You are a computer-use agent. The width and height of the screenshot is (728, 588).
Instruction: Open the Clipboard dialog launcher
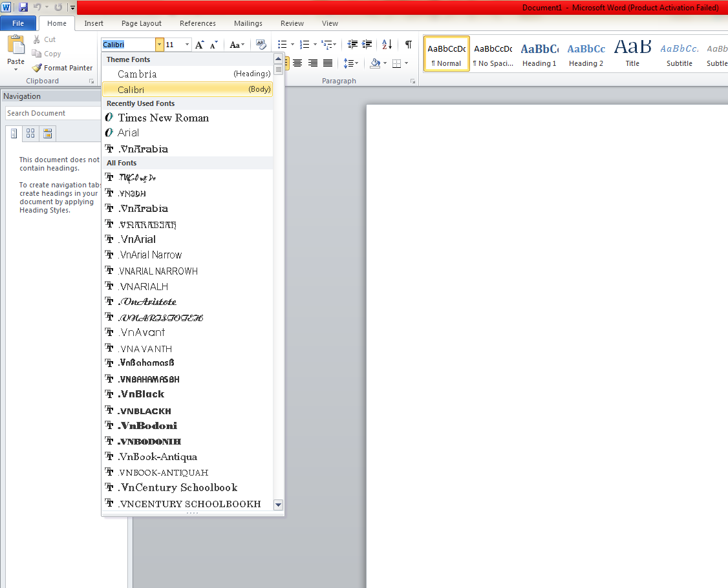tap(91, 81)
